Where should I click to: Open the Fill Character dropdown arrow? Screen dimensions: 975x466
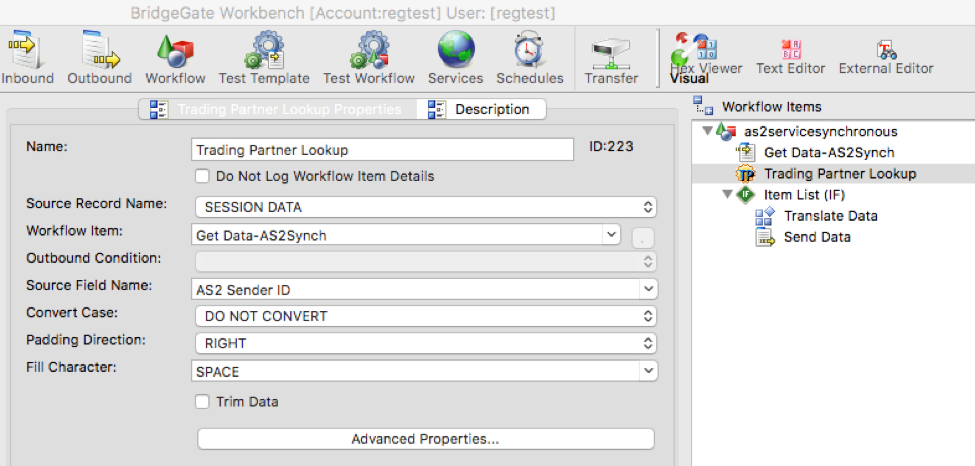(x=649, y=371)
